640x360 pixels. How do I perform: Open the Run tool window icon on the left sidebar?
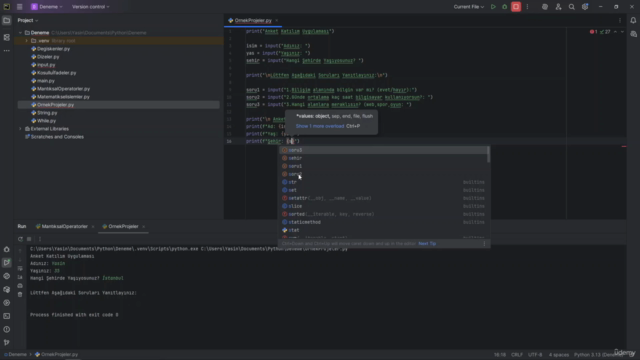click(7, 262)
